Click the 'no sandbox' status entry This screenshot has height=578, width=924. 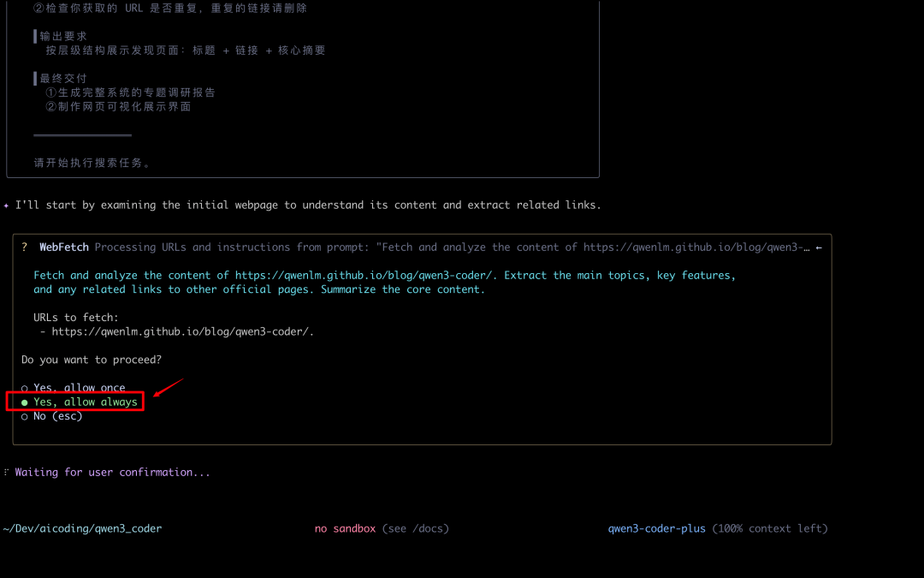click(345, 528)
